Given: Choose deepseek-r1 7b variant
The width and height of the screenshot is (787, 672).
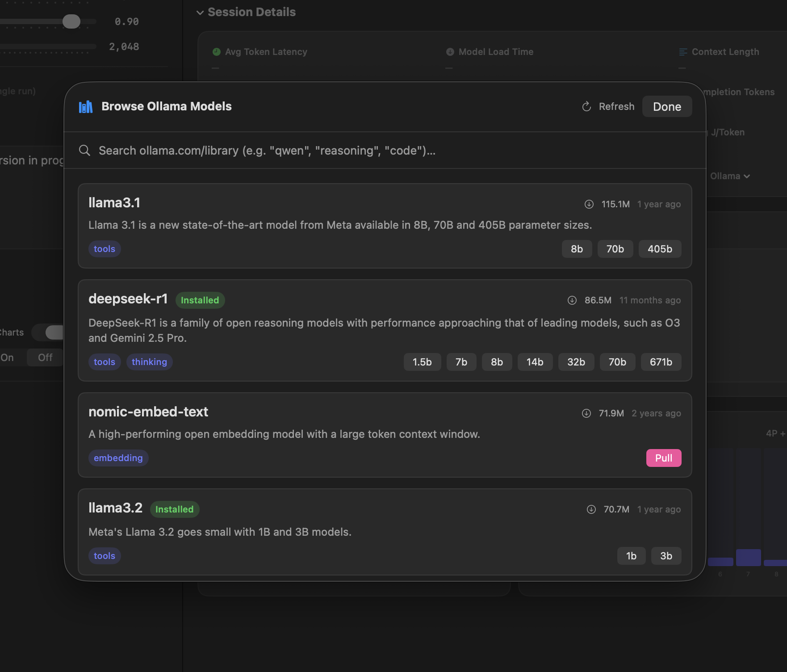Looking at the screenshot, I should (462, 362).
